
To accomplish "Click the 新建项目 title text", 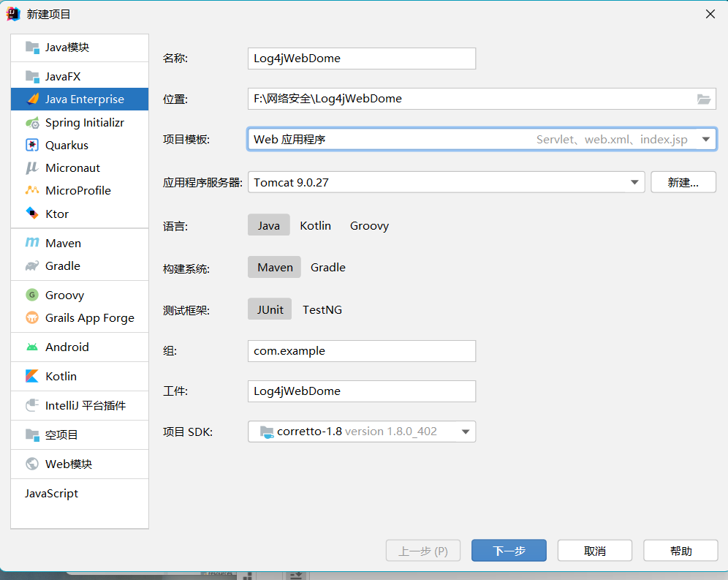I will 48,15.
